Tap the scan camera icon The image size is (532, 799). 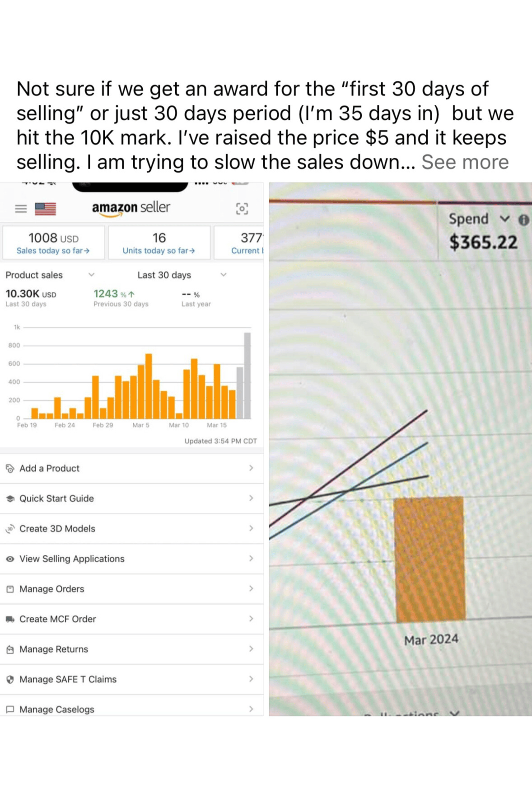pos(242,208)
